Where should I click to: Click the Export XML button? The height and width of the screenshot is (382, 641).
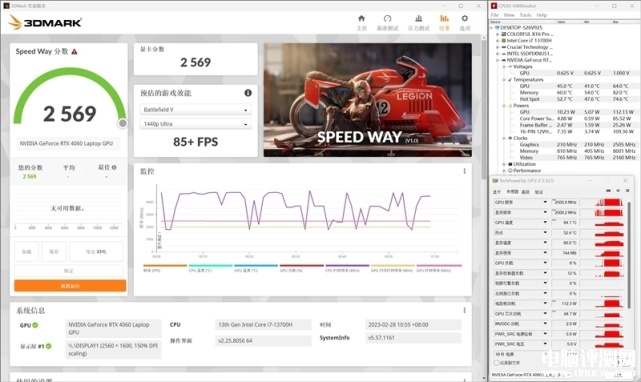click(96, 252)
